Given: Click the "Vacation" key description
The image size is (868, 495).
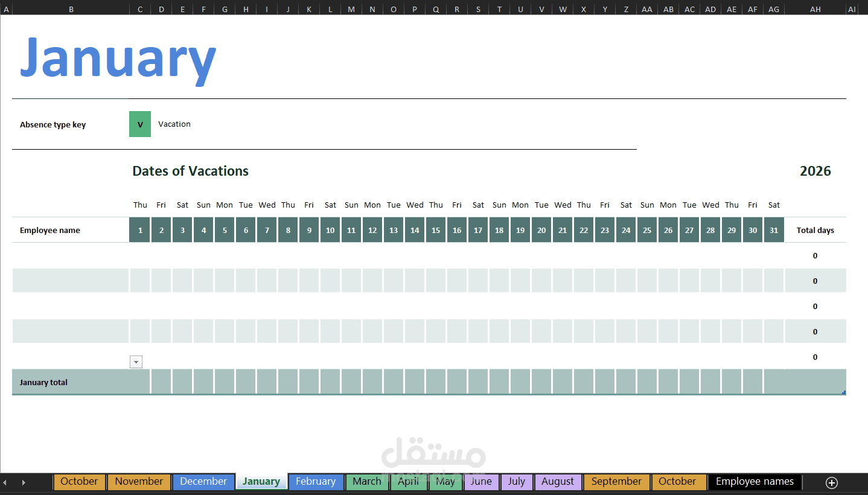Looking at the screenshot, I should 174,124.
